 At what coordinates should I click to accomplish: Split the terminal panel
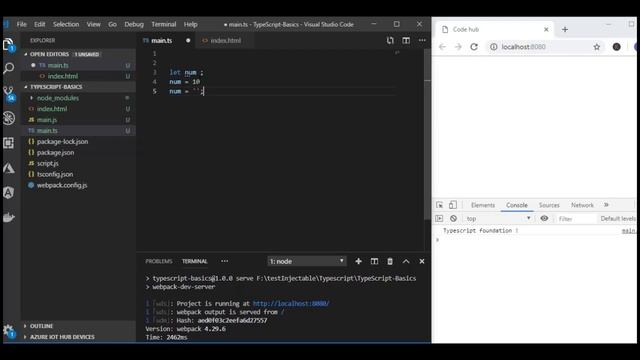click(x=374, y=261)
